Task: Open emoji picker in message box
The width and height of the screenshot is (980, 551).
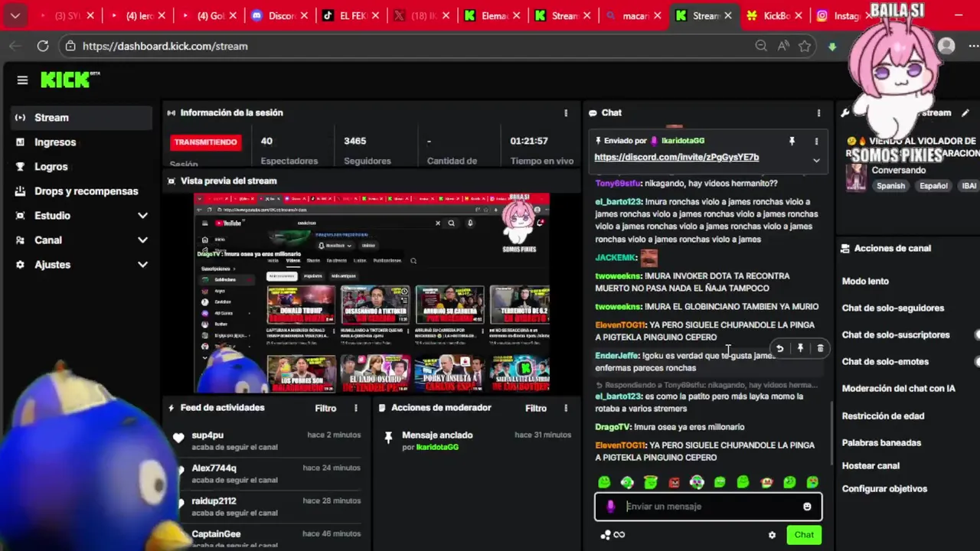Action: click(807, 507)
